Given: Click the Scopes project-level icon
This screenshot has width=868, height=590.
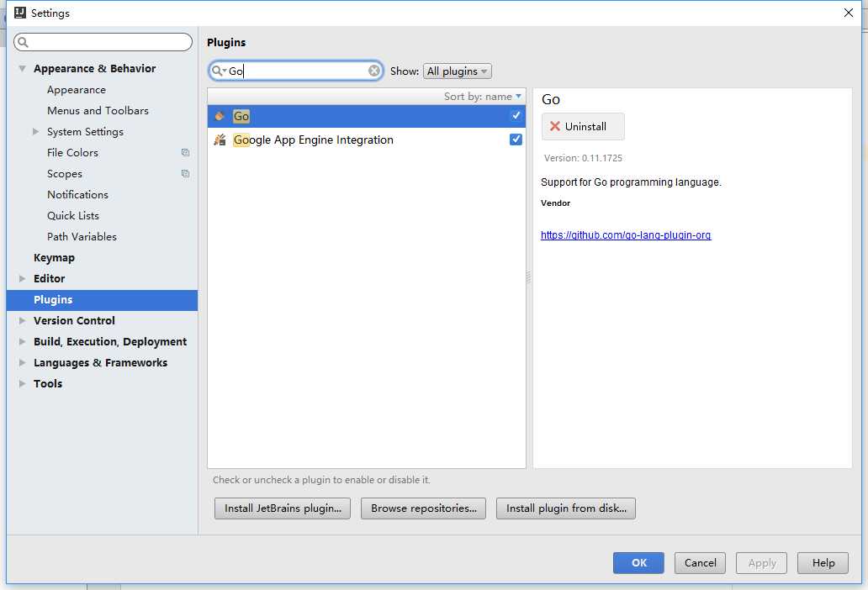Looking at the screenshot, I should point(185,174).
